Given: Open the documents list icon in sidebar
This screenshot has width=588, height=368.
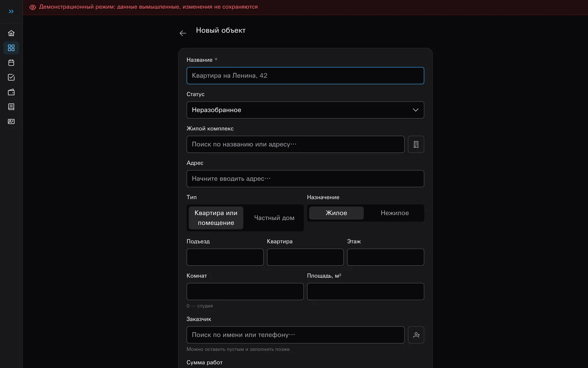Looking at the screenshot, I should point(11,107).
